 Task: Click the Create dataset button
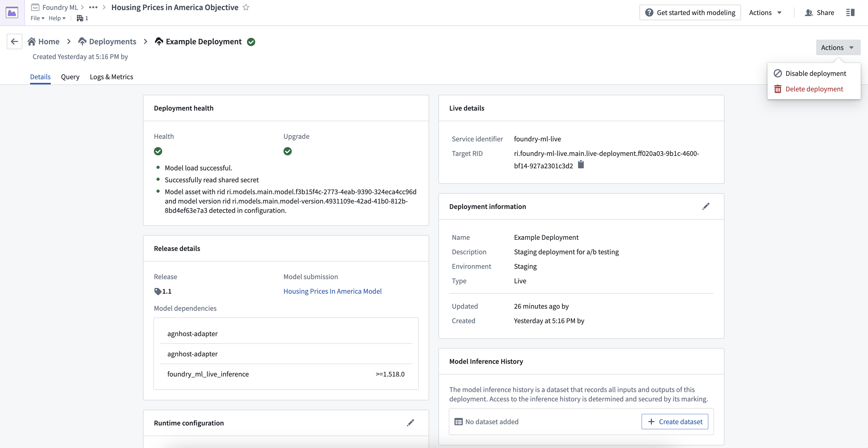675,422
